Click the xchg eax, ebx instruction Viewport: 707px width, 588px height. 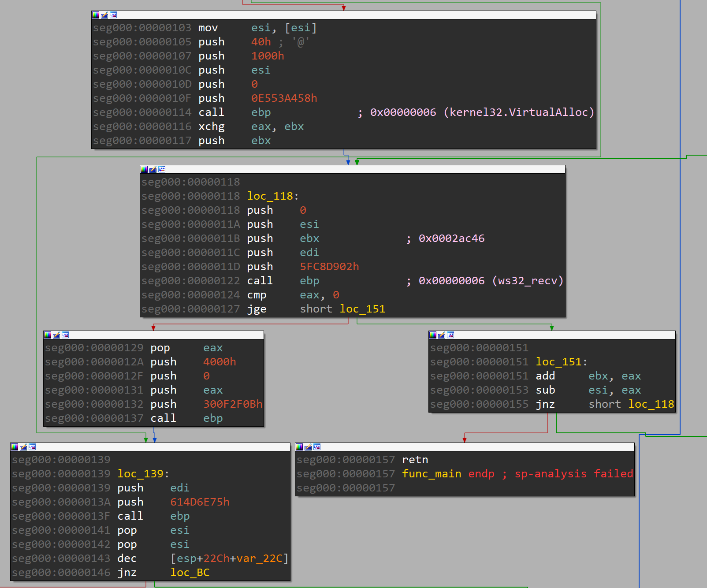point(251,127)
